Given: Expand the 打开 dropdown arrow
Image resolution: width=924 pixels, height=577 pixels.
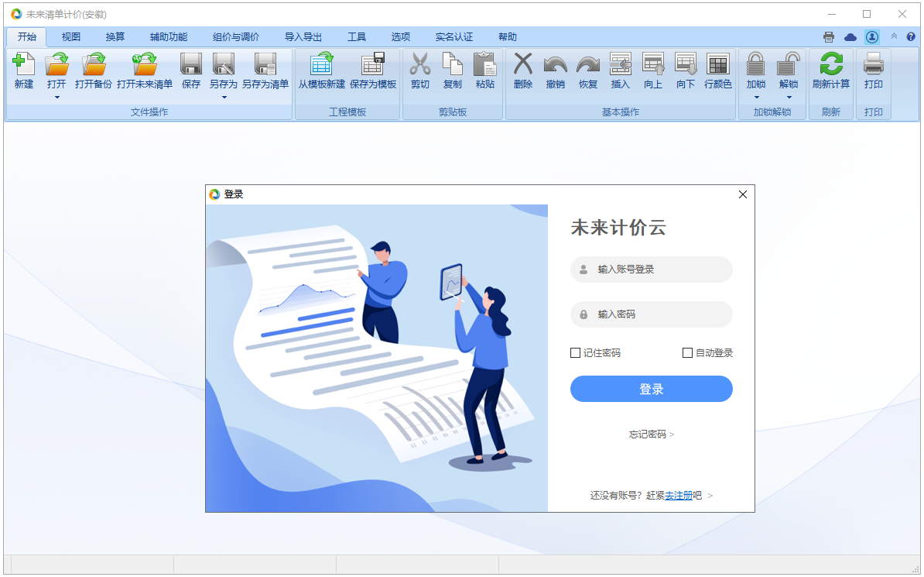Looking at the screenshot, I should [x=57, y=98].
